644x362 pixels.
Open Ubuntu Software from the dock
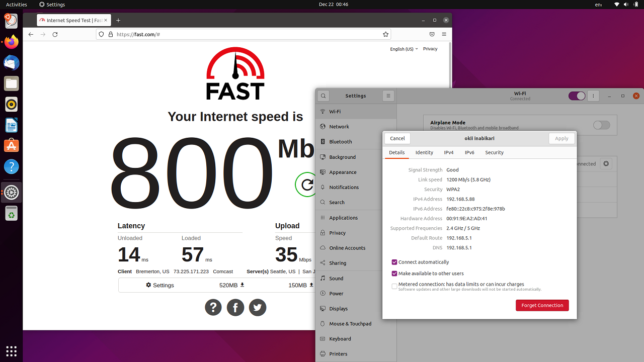point(11,146)
